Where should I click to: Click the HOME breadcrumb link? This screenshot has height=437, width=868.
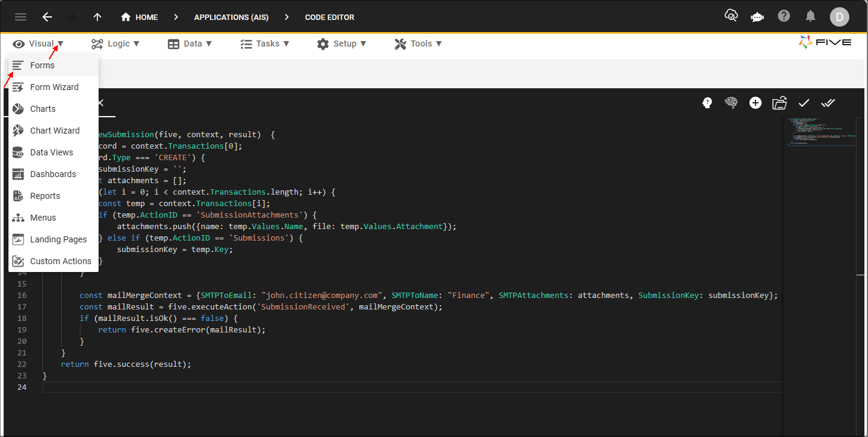tap(140, 17)
